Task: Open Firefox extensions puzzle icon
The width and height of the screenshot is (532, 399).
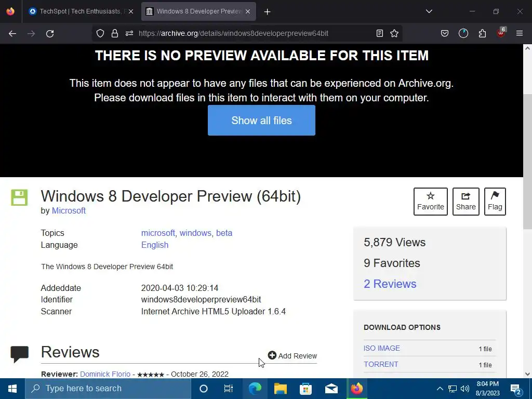Action: tap(482, 33)
